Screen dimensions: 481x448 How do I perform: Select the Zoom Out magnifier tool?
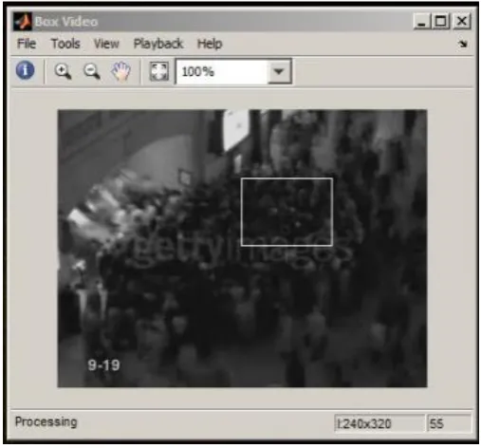(92, 71)
